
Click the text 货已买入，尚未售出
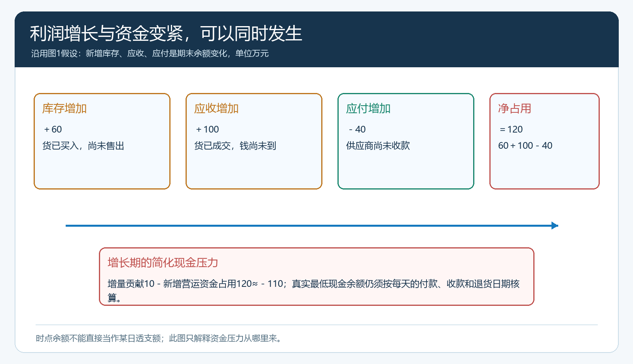(x=83, y=146)
